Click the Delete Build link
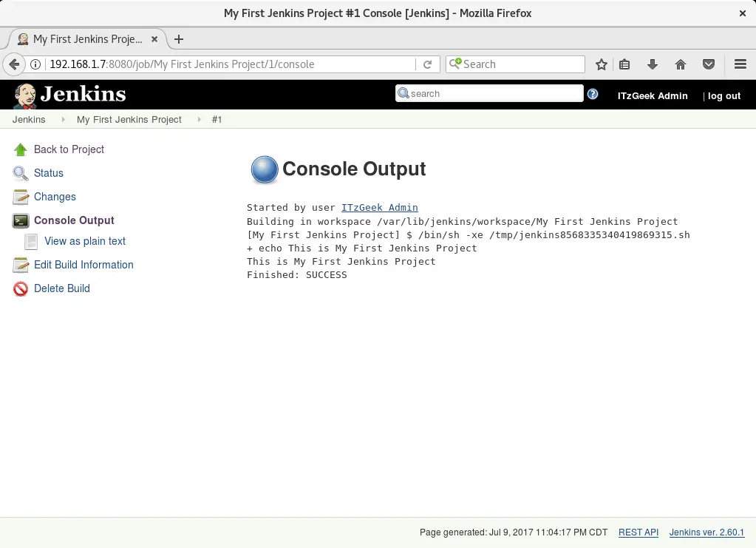 click(62, 288)
